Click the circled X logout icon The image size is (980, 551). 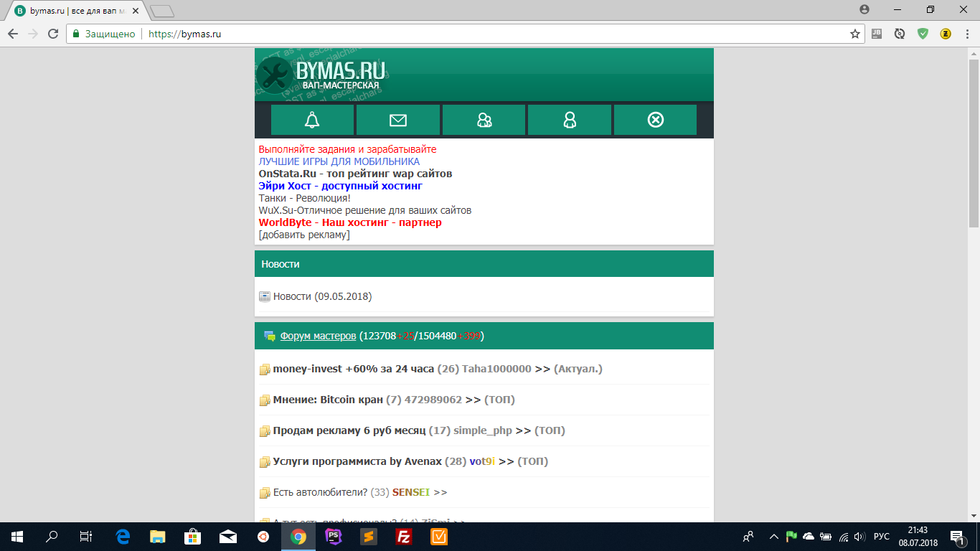pos(655,120)
